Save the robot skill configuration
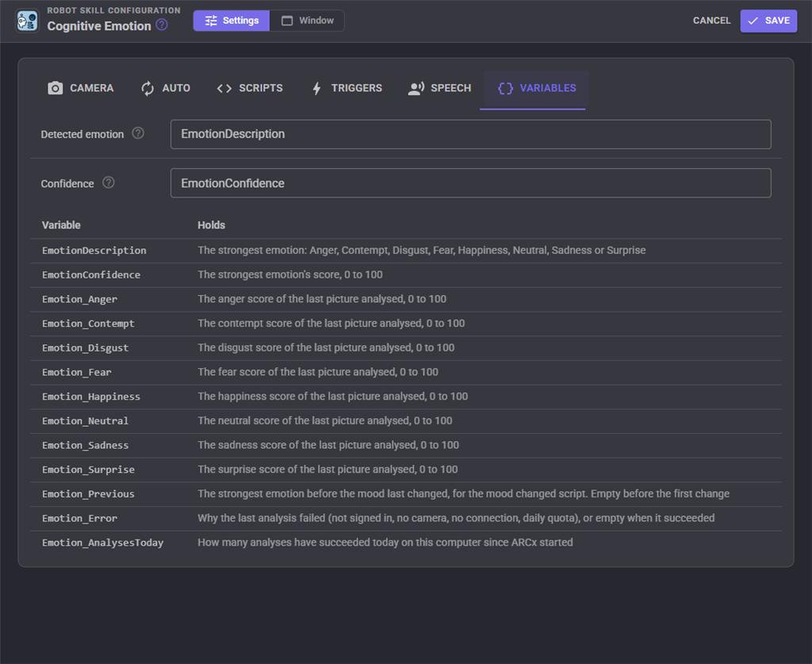The width and height of the screenshot is (812, 664). (768, 21)
